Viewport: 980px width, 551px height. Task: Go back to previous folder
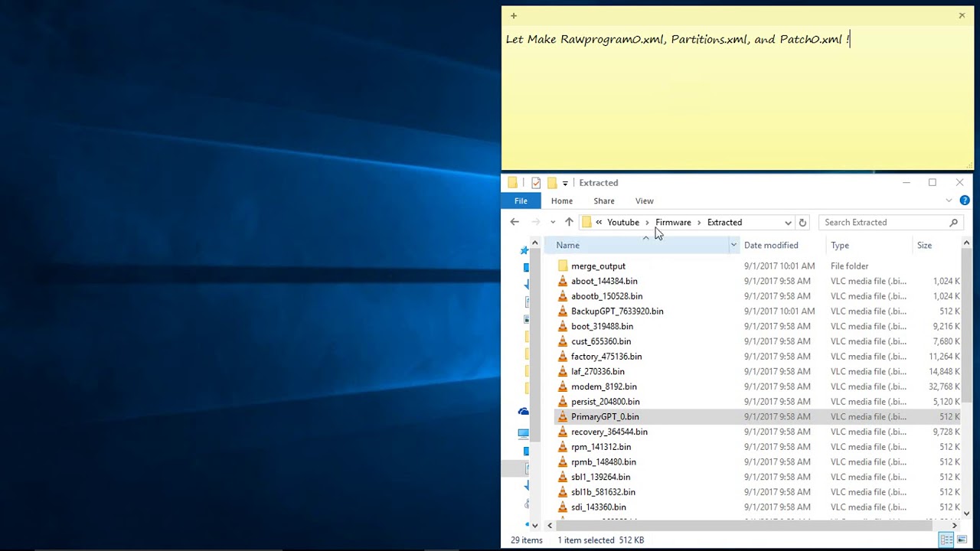[514, 222]
